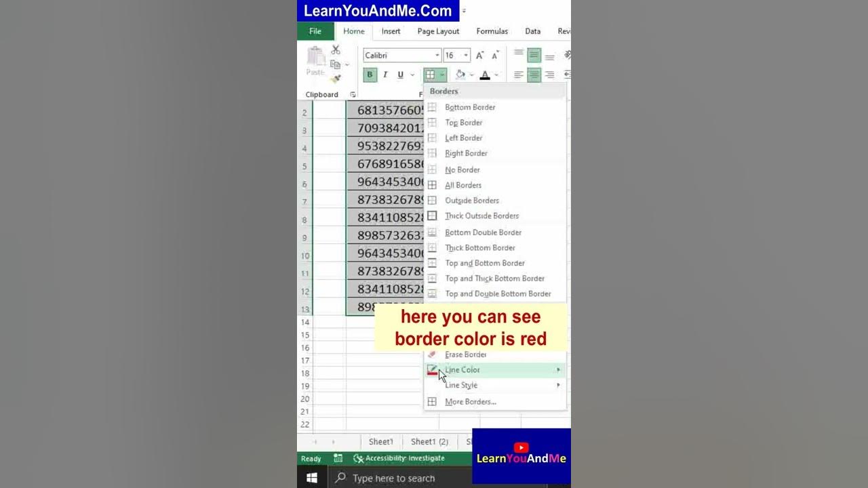The width and height of the screenshot is (868, 488).
Task: Switch to the Formulas tab
Action: [x=492, y=31]
